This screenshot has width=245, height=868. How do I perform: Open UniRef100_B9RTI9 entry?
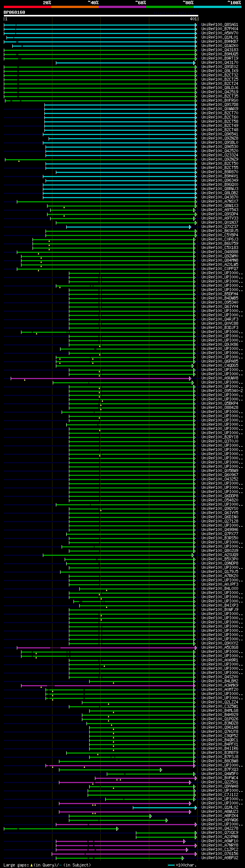click(220, 59)
